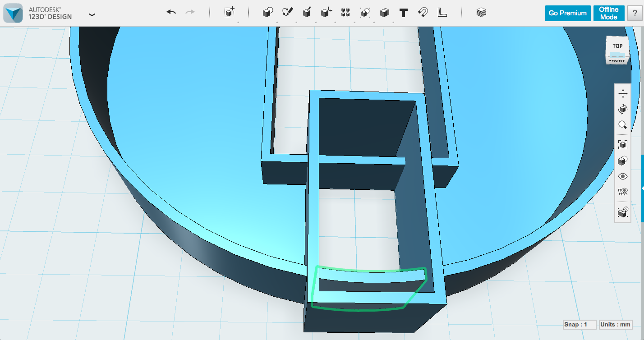Click the Fit view to object icon
Screen dimensions: 644x340
pyautogui.click(x=623, y=145)
